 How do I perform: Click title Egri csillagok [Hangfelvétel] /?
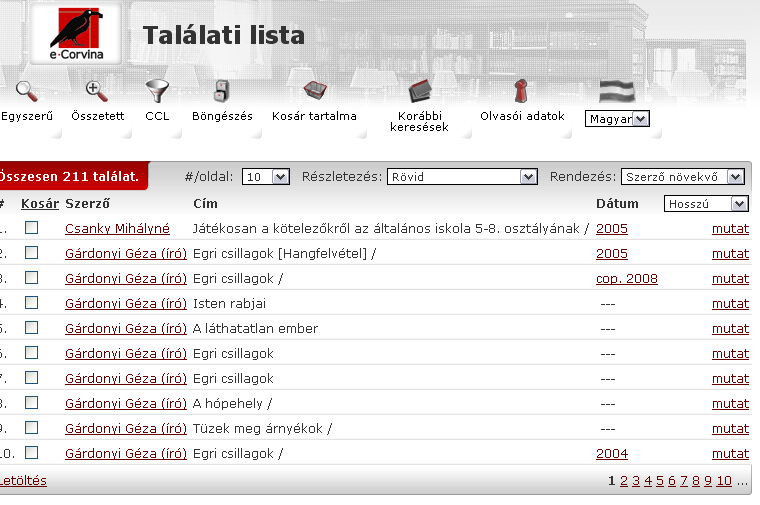pos(285,253)
